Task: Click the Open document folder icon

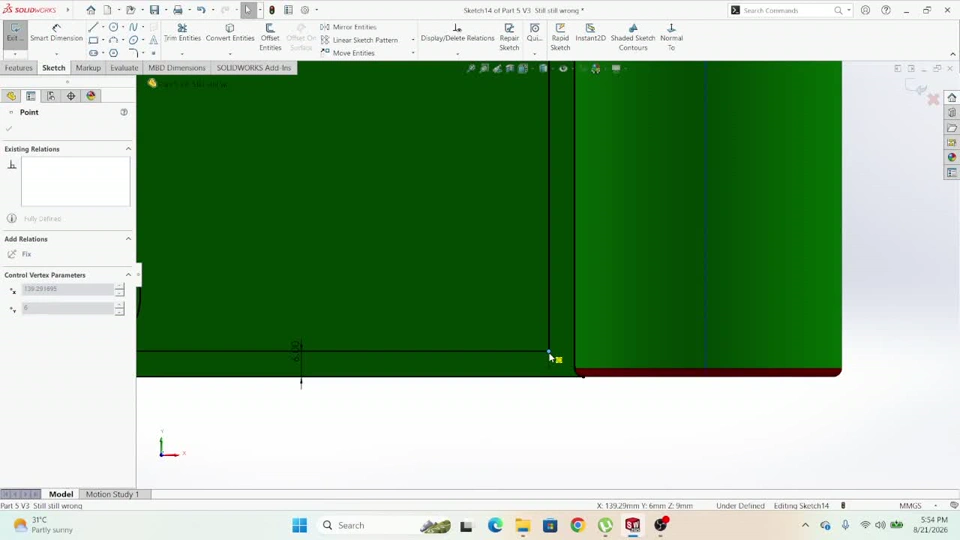Action: [x=130, y=10]
